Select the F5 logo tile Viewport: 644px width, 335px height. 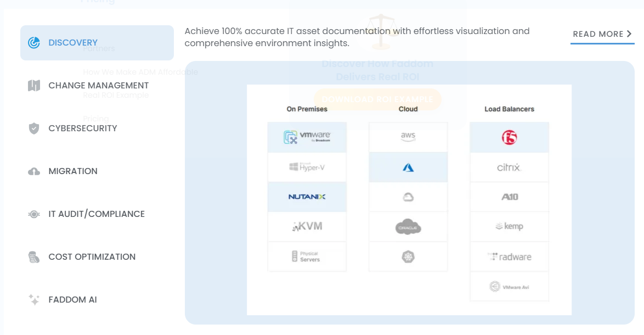(x=509, y=137)
